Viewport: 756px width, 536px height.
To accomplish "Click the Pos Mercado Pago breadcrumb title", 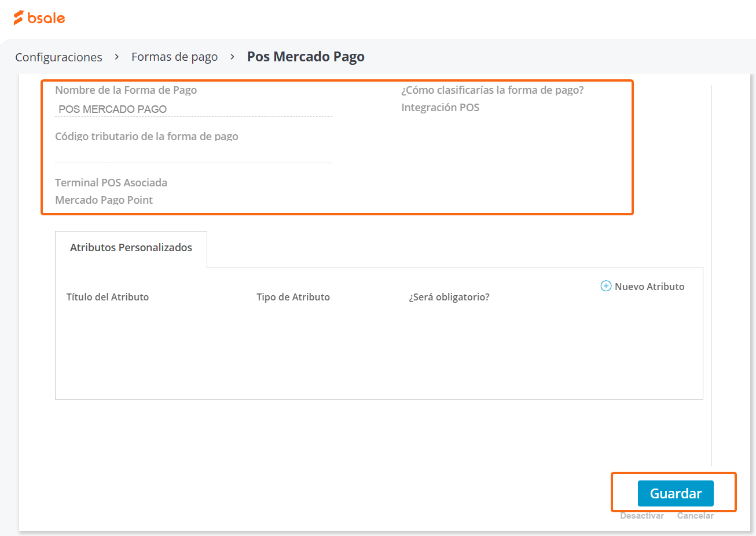I will 306,57.
